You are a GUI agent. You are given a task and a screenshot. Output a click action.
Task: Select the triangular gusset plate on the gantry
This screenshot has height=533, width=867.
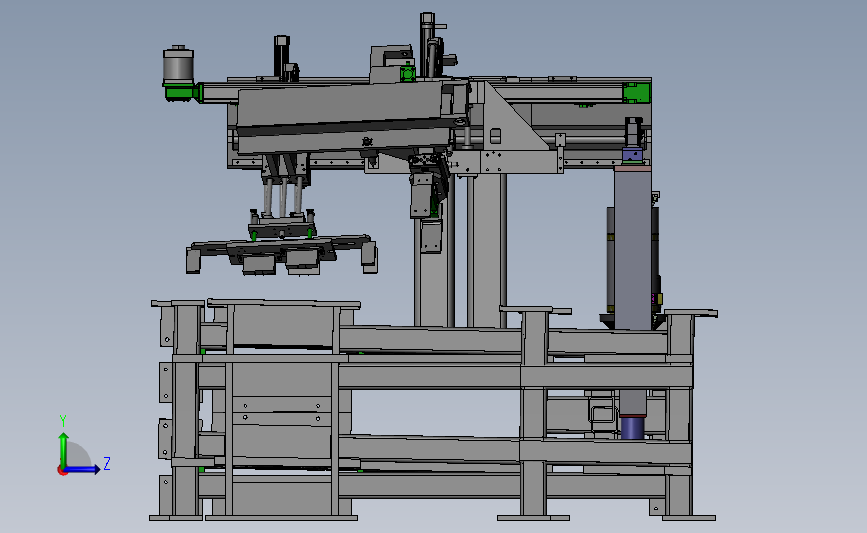pyautogui.click(x=514, y=116)
